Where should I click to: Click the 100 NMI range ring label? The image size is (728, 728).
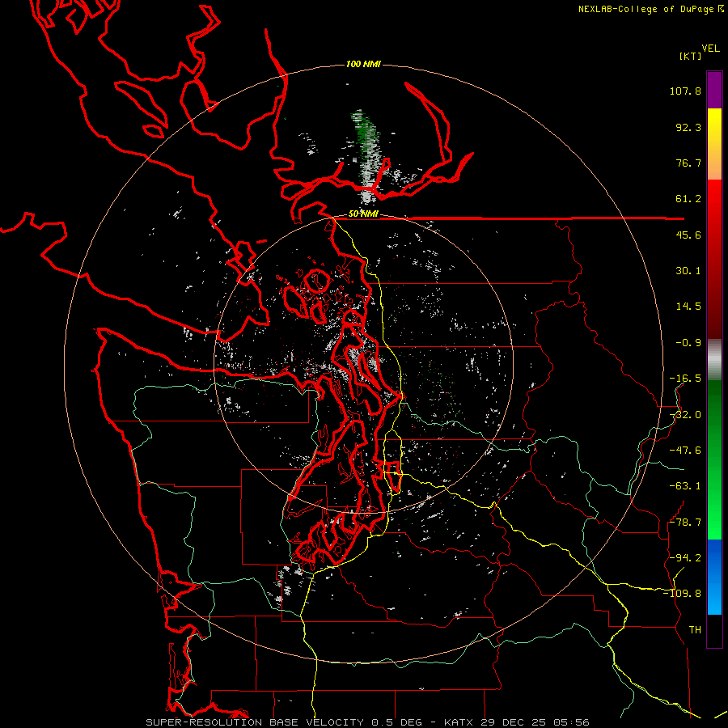pyautogui.click(x=363, y=64)
